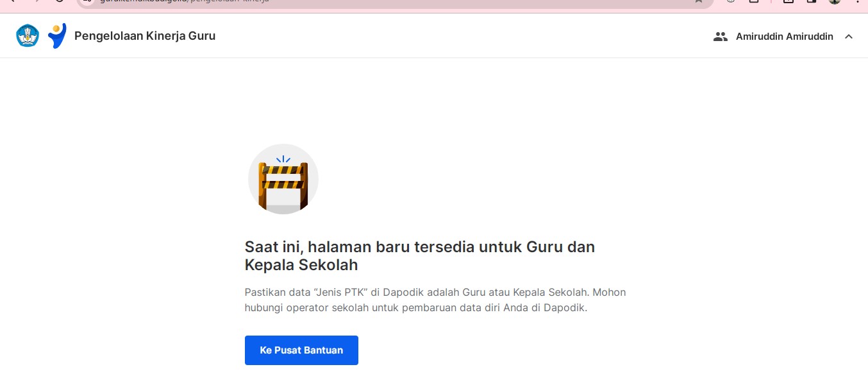868x376 pixels.
Task: Open the Amiruddin Amiruddin user menu
Action: [x=784, y=37]
